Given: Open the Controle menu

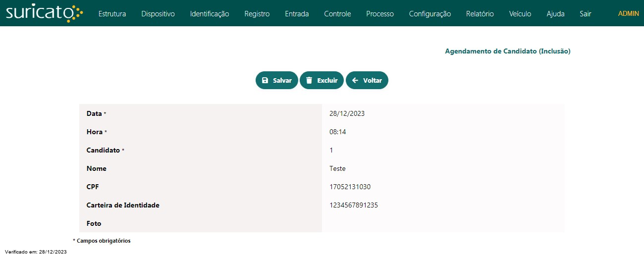Looking at the screenshot, I should pos(337,14).
